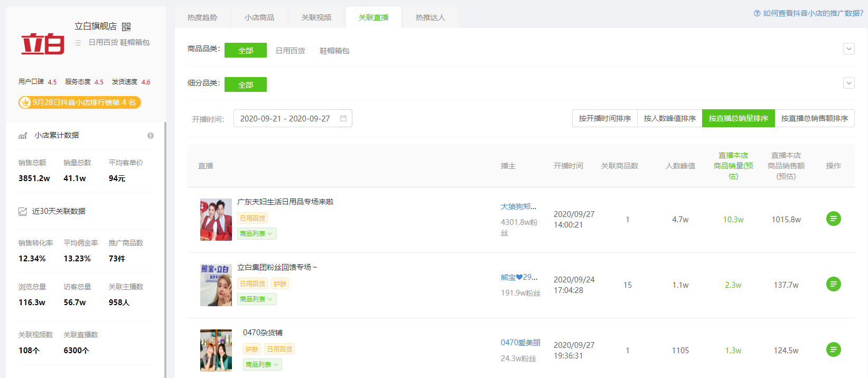Expand the 细分品类 row chevron
The image size is (868, 378).
849,83
